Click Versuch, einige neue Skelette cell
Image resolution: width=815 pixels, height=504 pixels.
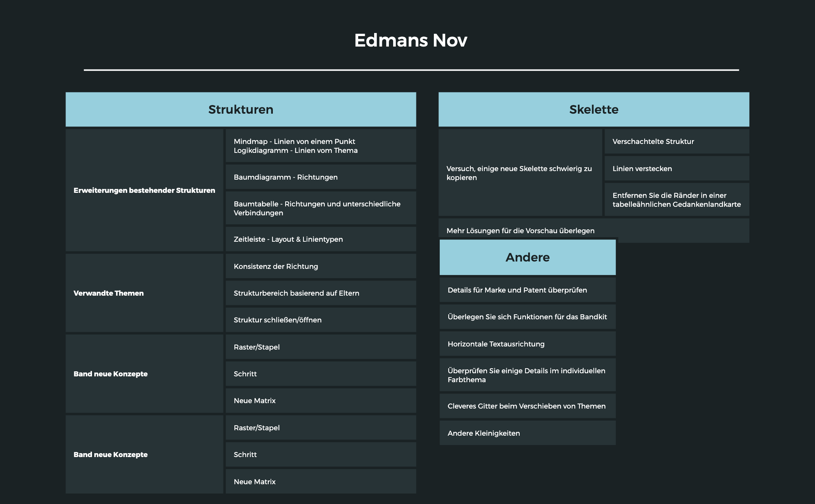tap(520, 173)
